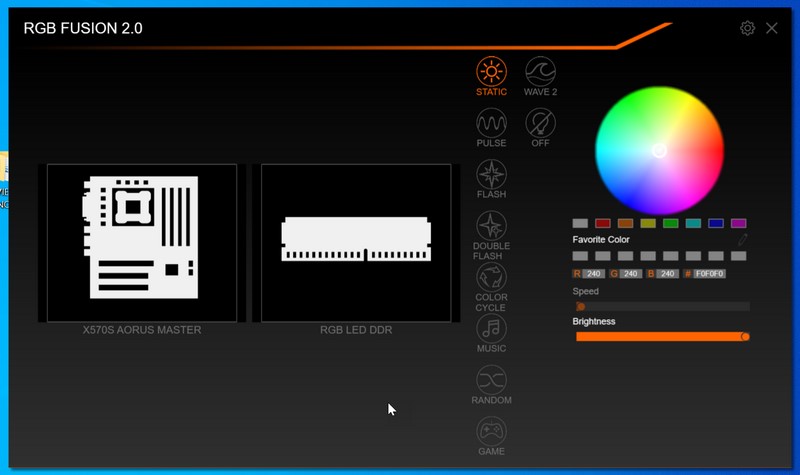
Task: Pick the yellow preset color swatch
Action: point(648,223)
